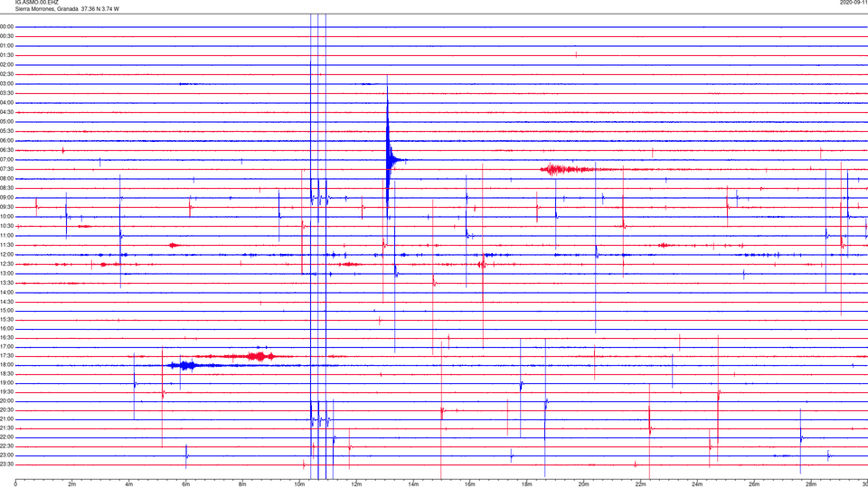Viewport: 868px width, 488px height.
Task: Select the 06:00 trace time label
Action: pos(6,141)
